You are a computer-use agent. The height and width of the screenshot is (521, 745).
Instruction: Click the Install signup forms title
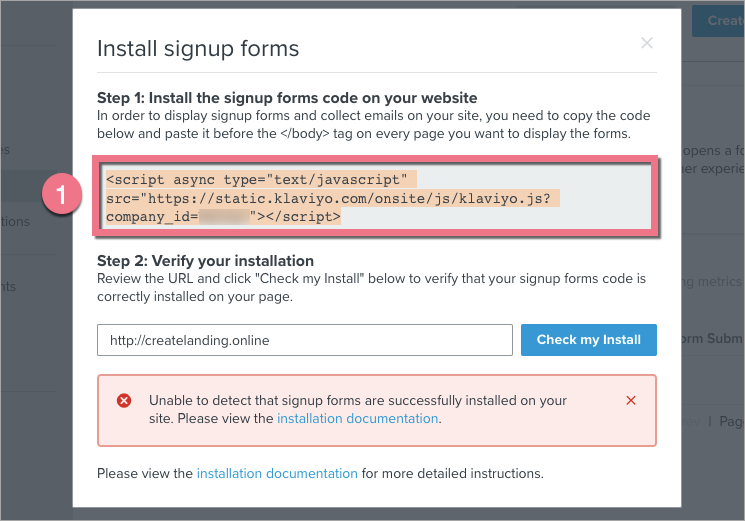point(197,48)
